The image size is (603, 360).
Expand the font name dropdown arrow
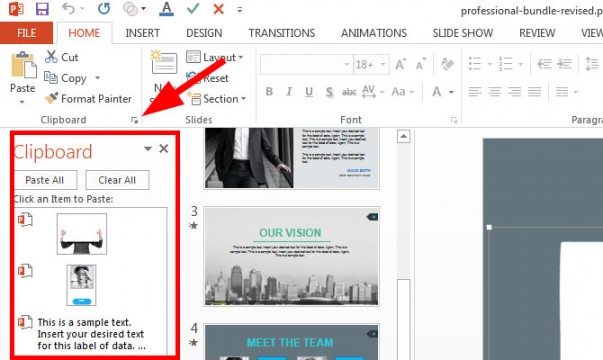point(346,64)
